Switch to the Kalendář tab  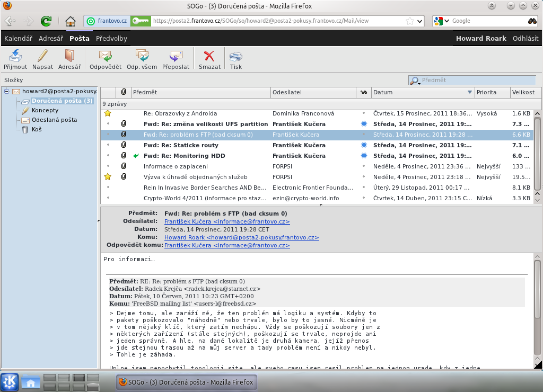pyautogui.click(x=18, y=39)
